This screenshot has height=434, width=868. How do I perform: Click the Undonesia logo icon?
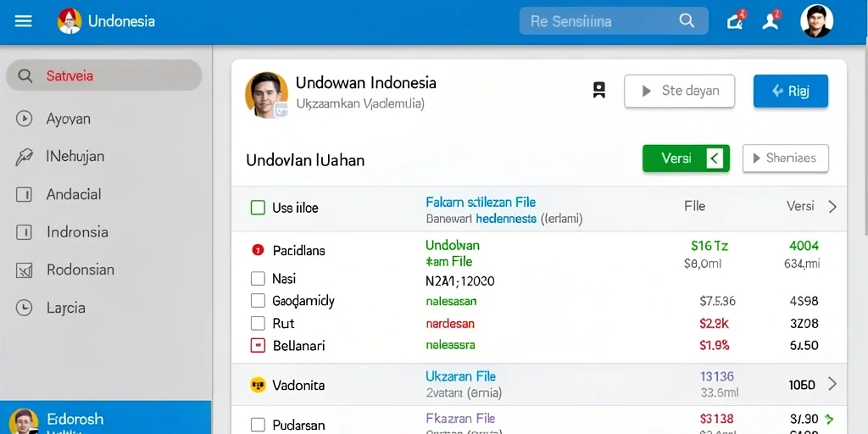70,21
